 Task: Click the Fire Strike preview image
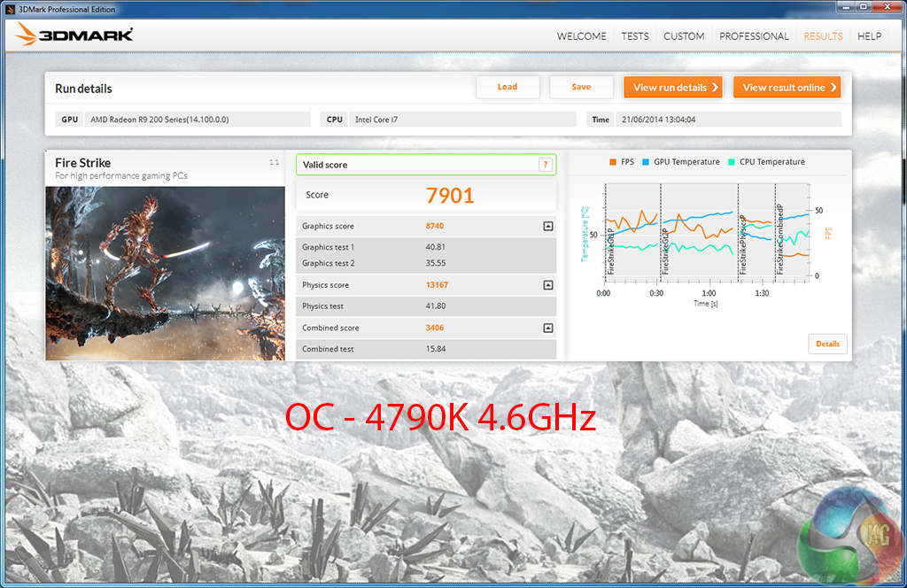click(x=165, y=273)
